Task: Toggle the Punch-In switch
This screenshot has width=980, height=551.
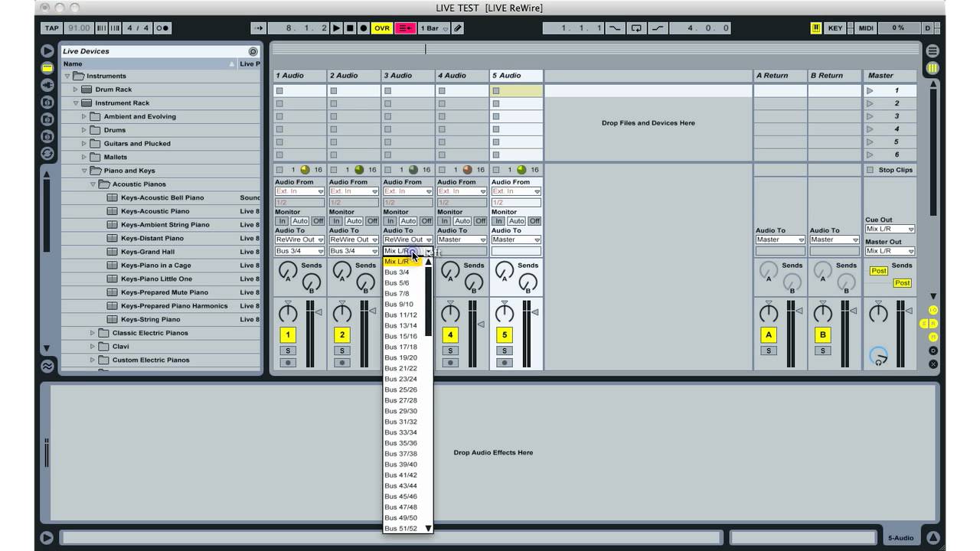Action: tap(615, 28)
